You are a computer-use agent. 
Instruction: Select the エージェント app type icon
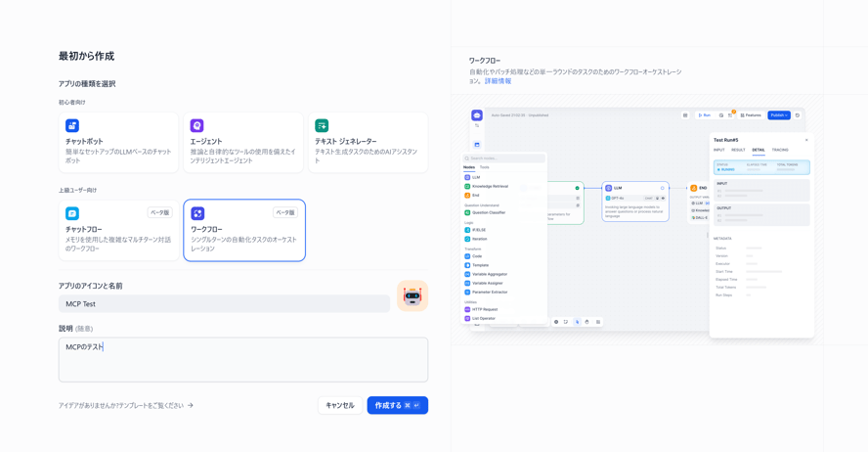[x=196, y=126]
